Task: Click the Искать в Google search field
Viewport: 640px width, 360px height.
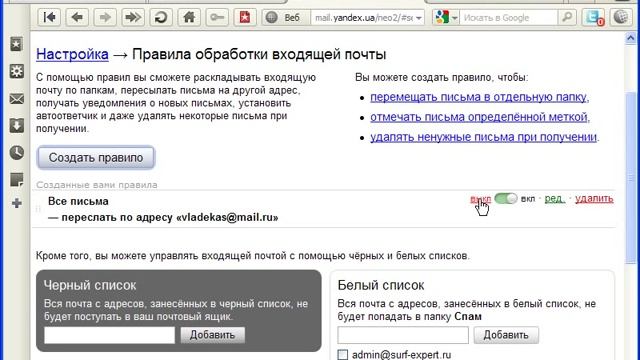Action: tap(509, 18)
